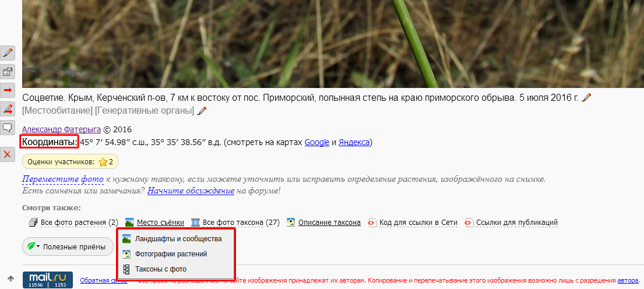The height and width of the screenshot is (289, 644).
Task: Click the speech bubble comment icon
Action: pyautogui.click(x=8, y=127)
